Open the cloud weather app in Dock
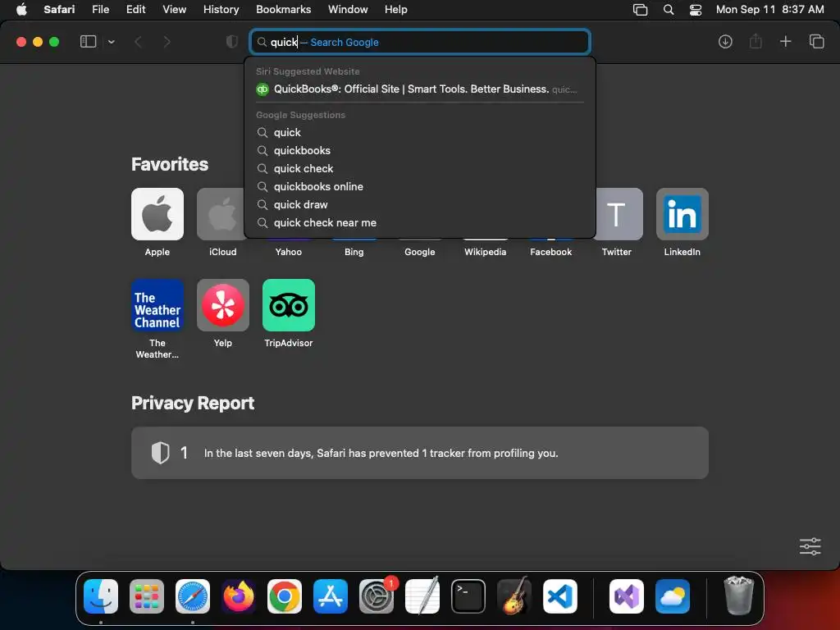 click(673, 596)
